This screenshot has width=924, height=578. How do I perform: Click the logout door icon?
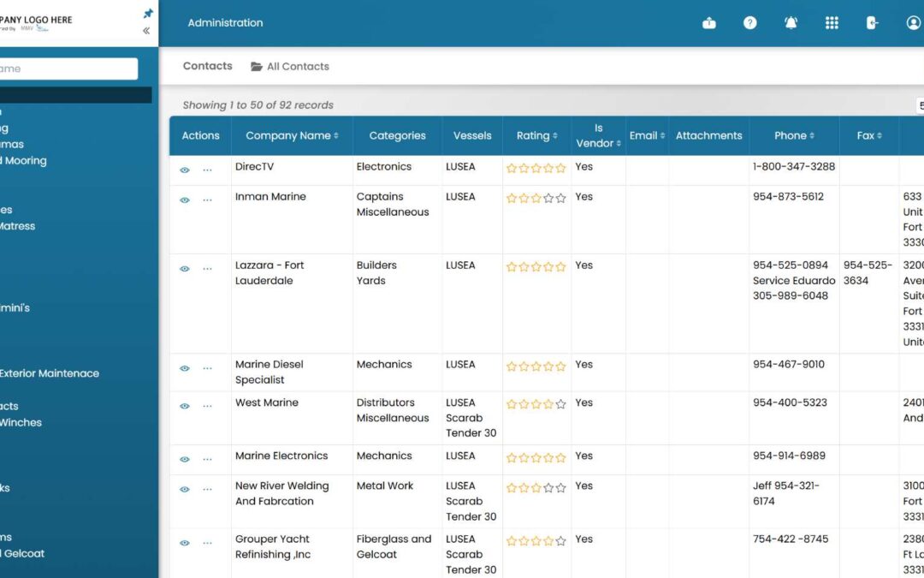click(872, 23)
